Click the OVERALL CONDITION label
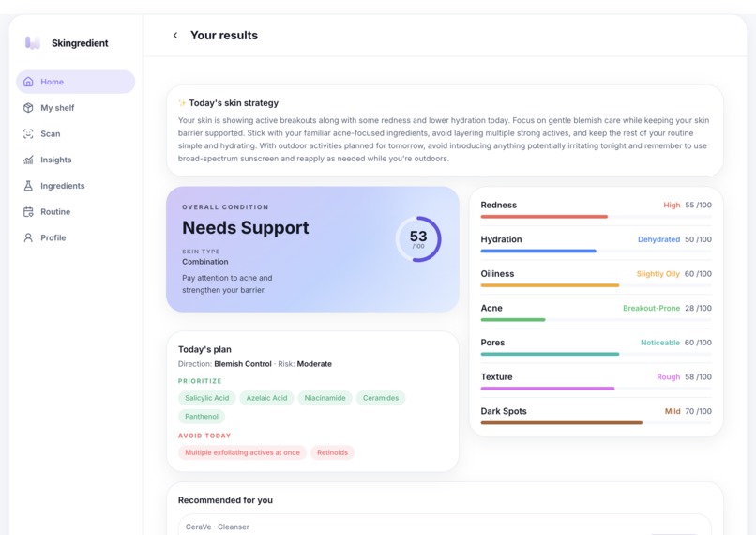The width and height of the screenshot is (756, 535). pyautogui.click(x=225, y=206)
